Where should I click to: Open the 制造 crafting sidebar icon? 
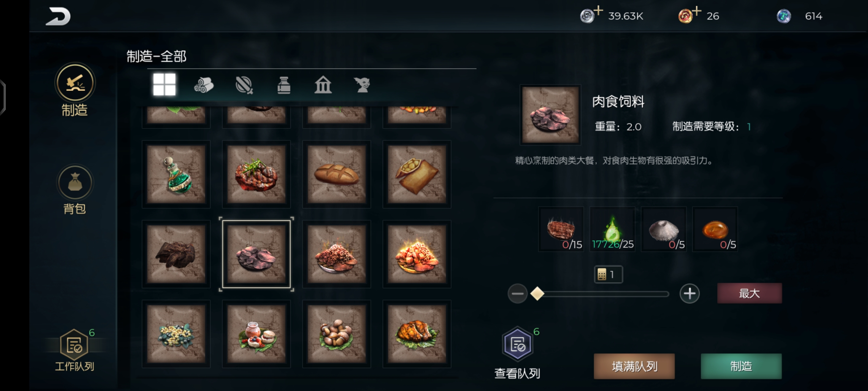coord(75,83)
